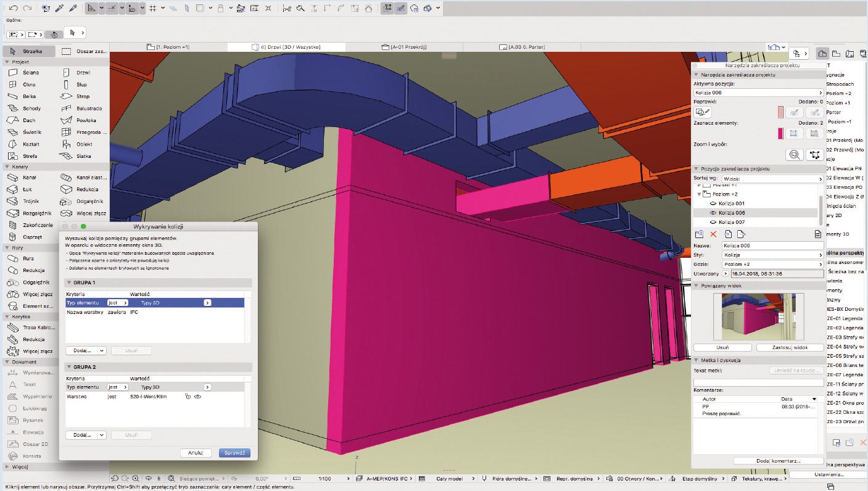Image resolution: width=868 pixels, height=491 pixels.
Task: Toggle eye visibility for layer 520-I-Went/Klim
Action: coord(198,397)
